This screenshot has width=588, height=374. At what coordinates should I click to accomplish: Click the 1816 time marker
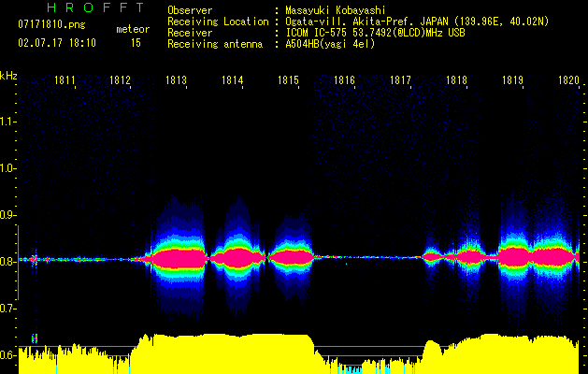coord(344,80)
